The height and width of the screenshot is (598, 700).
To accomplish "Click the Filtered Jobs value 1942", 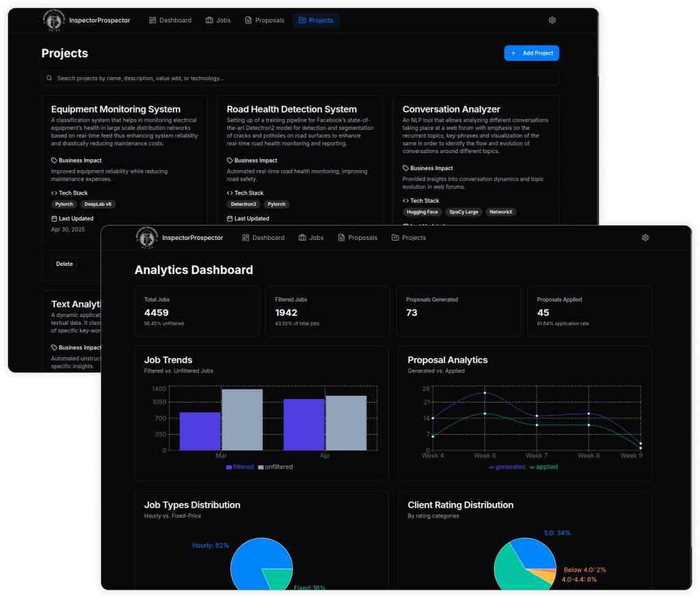I will [286, 313].
